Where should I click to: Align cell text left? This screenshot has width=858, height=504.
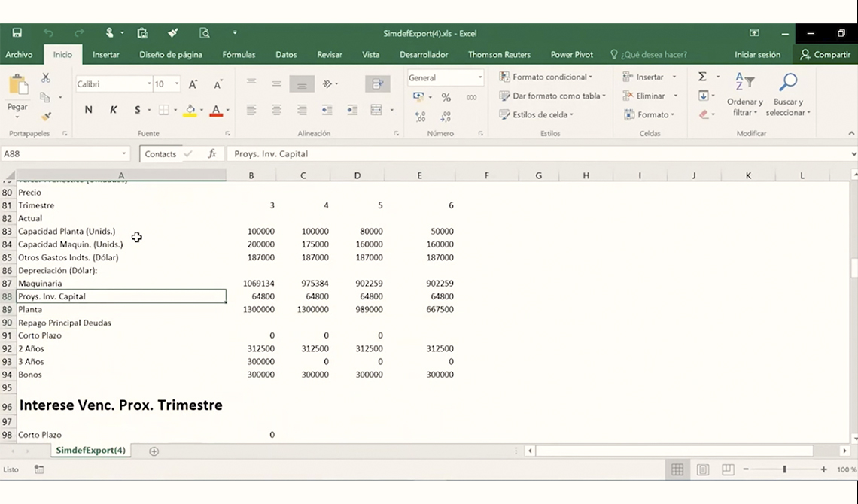coord(251,110)
